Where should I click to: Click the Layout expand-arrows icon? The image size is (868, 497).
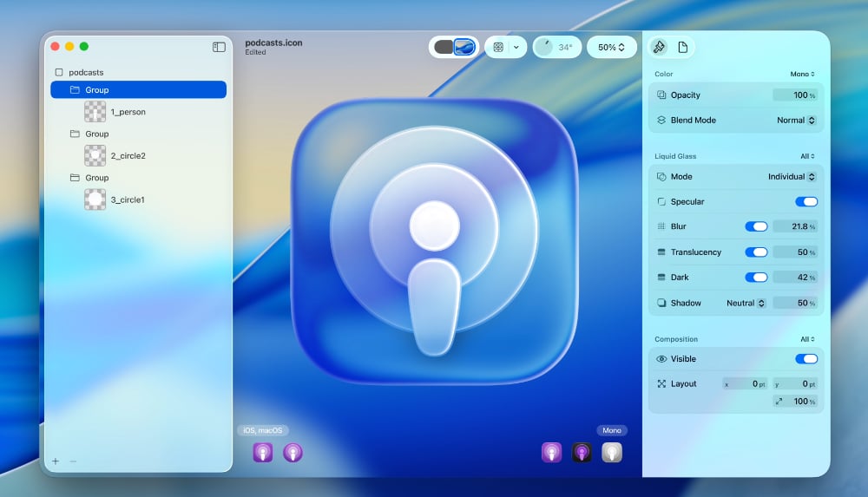(661, 383)
